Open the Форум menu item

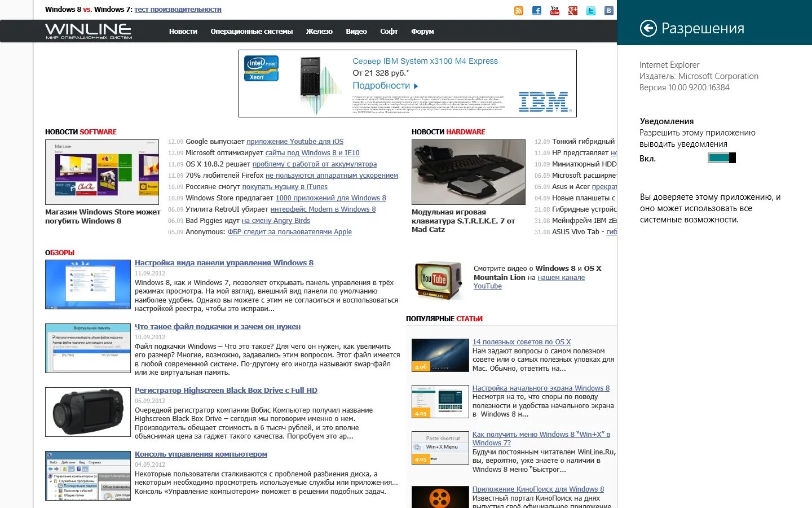(422, 32)
